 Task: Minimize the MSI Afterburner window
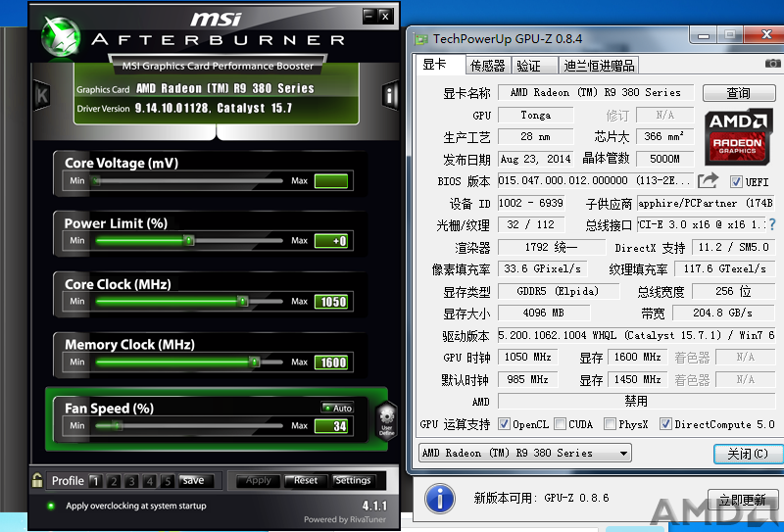click(369, 16)
